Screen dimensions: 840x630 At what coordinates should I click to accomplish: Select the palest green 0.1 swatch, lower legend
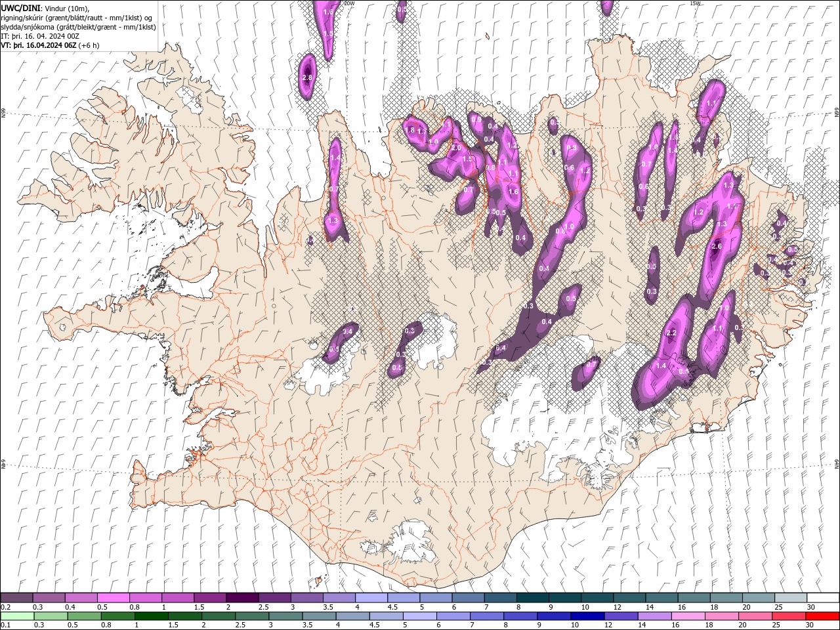[17, 616]
